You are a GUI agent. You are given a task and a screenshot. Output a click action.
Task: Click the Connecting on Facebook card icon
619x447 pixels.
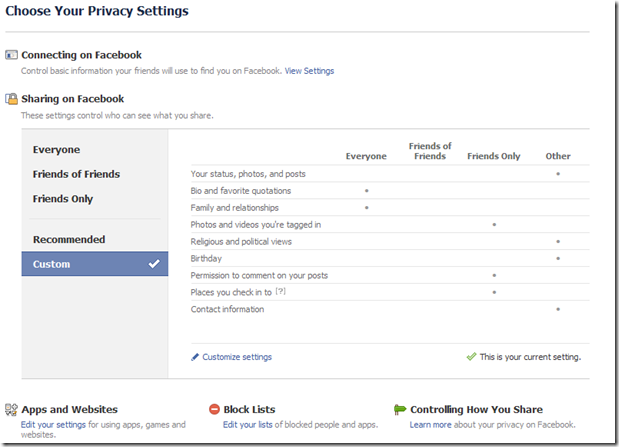(11, 55)
